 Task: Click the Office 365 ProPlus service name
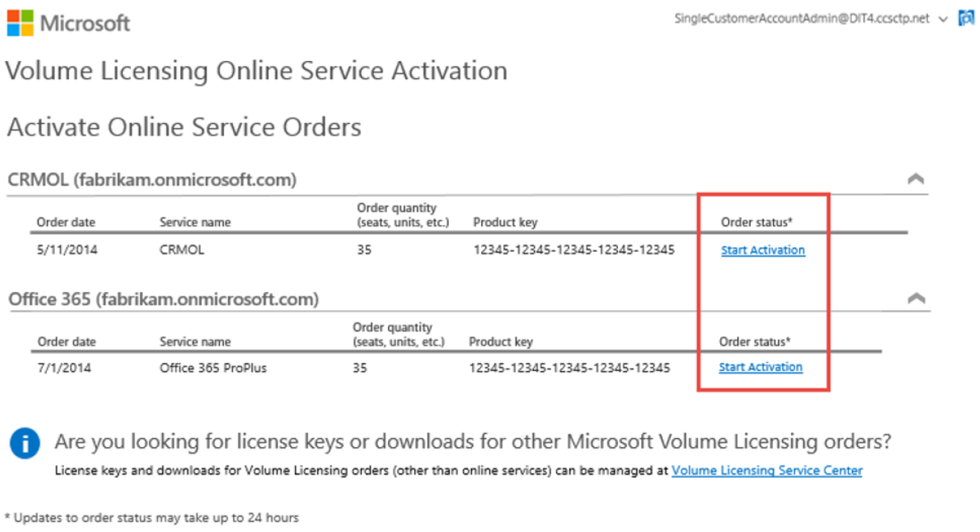click(213, 367)
